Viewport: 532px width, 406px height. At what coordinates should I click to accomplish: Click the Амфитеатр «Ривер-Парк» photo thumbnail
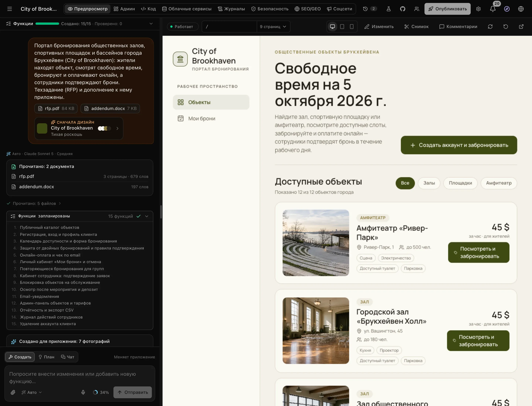[x=316, y=243]
